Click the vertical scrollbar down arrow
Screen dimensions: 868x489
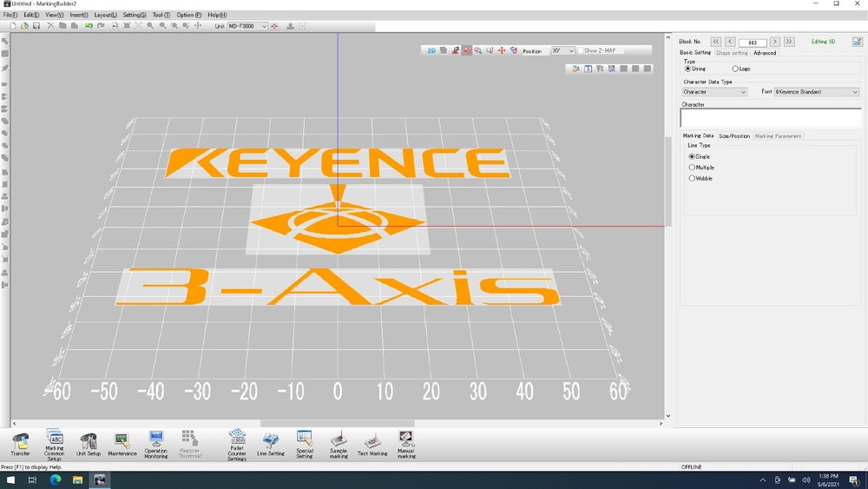click(668, 416)
